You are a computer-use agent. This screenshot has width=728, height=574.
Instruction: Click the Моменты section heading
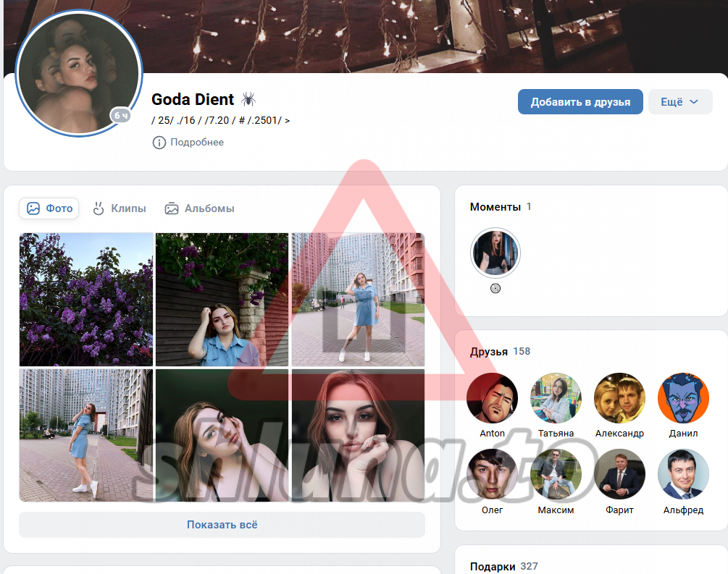click(495, 207)
